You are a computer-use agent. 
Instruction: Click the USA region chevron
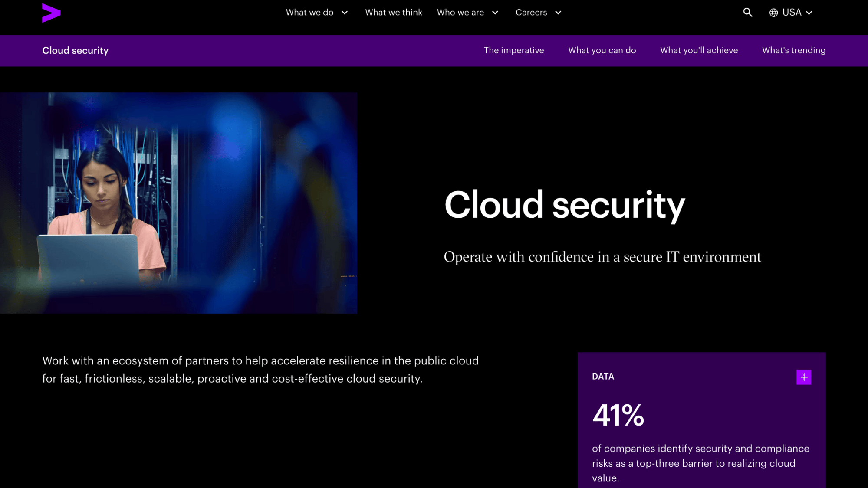[810, 13]
